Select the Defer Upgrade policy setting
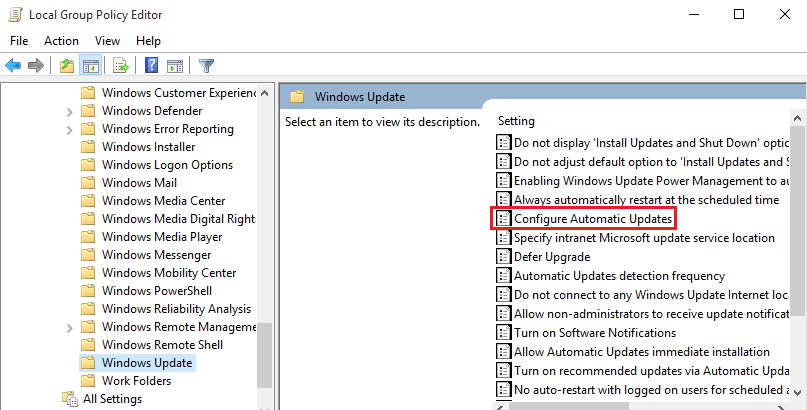 [x=554, y=256]
